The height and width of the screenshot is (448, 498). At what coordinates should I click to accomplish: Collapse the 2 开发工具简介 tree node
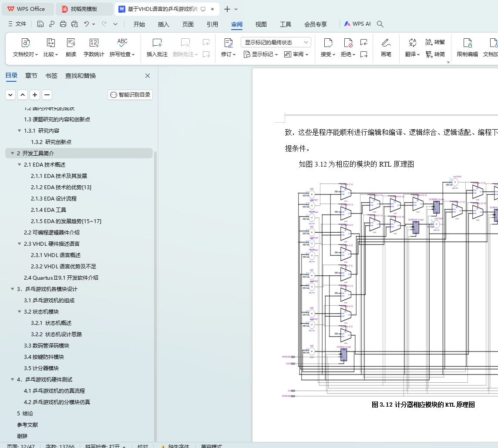point(12,153)
